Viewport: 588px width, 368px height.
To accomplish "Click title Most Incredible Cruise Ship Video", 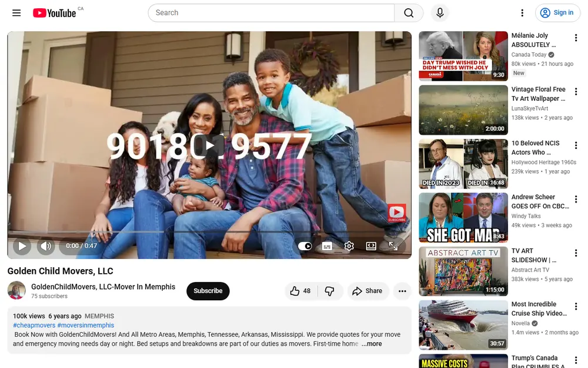I will click(x=539, y=309).
